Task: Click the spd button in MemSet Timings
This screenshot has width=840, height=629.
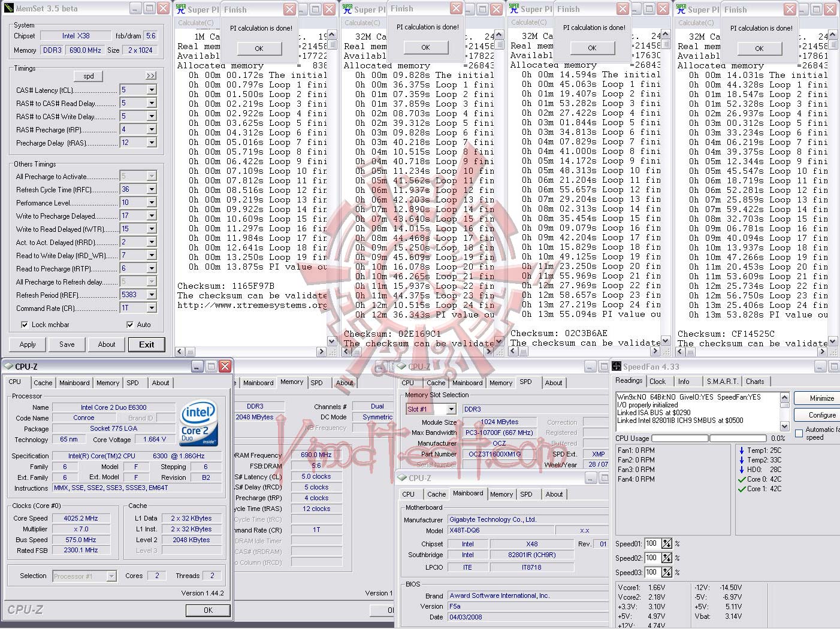Action: point(89,76)
